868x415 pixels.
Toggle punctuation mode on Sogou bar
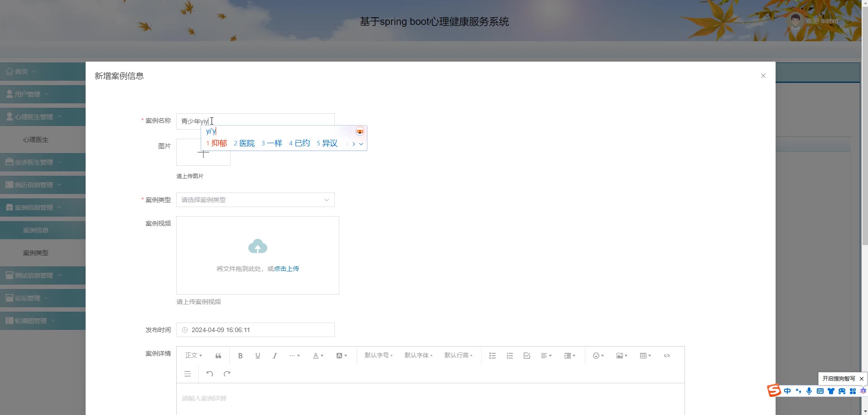point(798,391)
